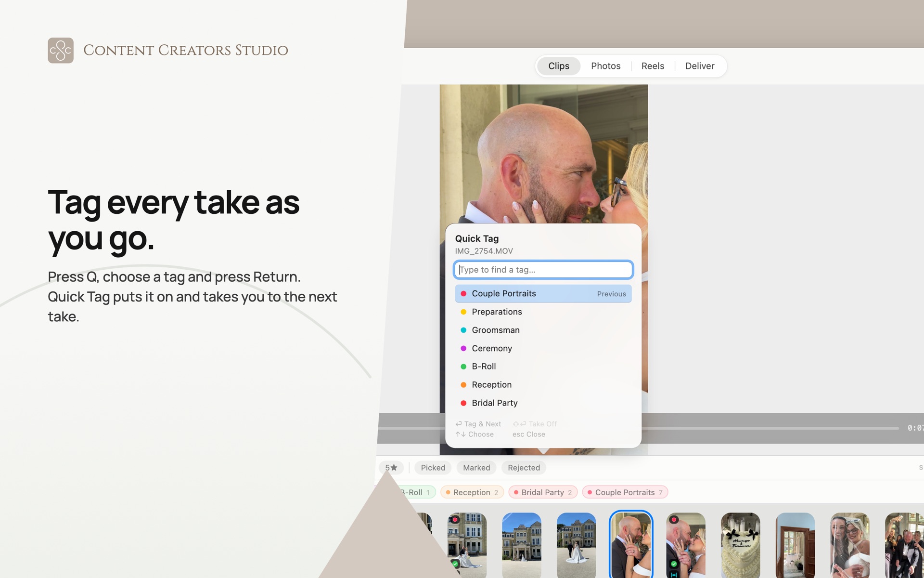This screenshot has height=578, width=924.
Task: Select the Couple Portraits tag in Quick Tag
Action: click(543, 293)
